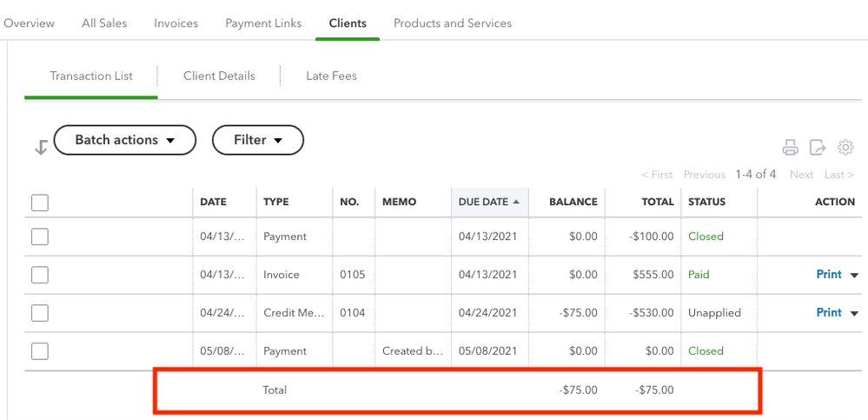Expand action arrow on Credit Memo row
Viewport: 868px width, 420px height.
[x=854, y=314]
